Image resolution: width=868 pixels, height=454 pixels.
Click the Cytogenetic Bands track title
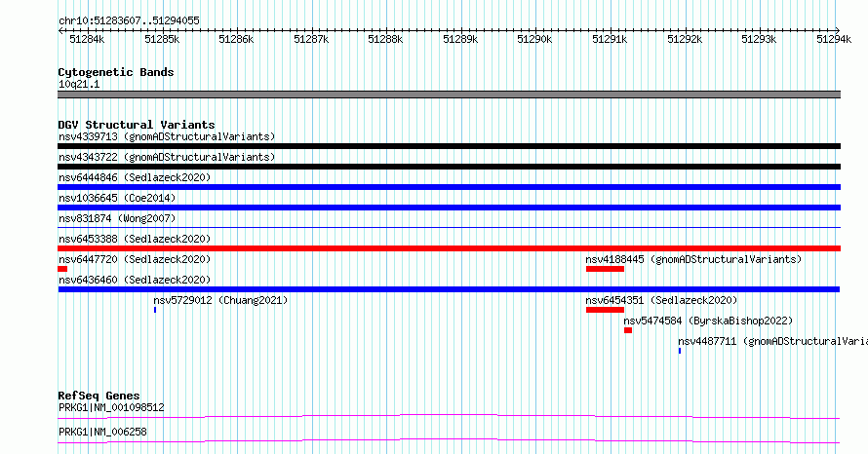(116, 72)
